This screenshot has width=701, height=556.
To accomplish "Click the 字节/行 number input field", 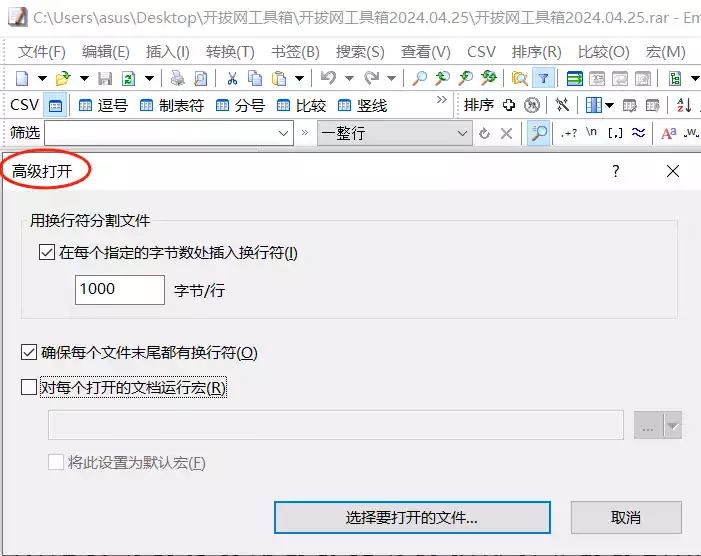I will tap(120, 290).
